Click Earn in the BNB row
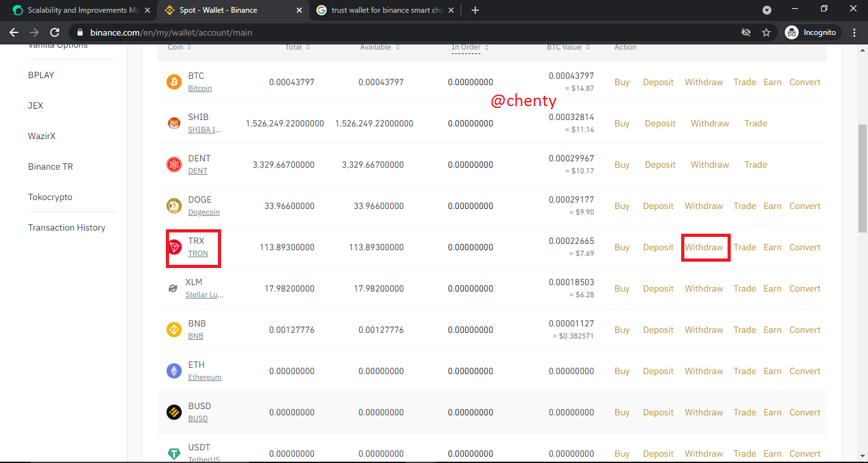Viewport: 868px width, 463px height. coord(773,330)
